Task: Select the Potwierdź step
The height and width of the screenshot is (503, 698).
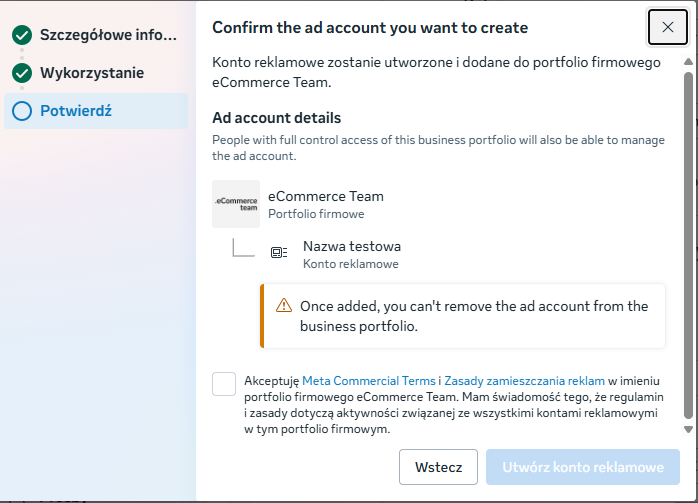Action: coord(76,111)
